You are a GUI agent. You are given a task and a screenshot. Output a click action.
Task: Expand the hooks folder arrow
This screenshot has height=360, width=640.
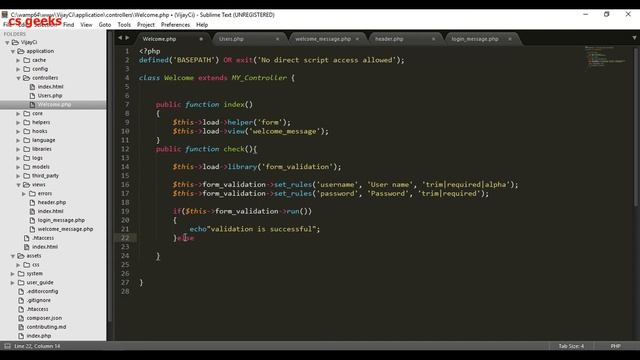(x=18, y=131)
